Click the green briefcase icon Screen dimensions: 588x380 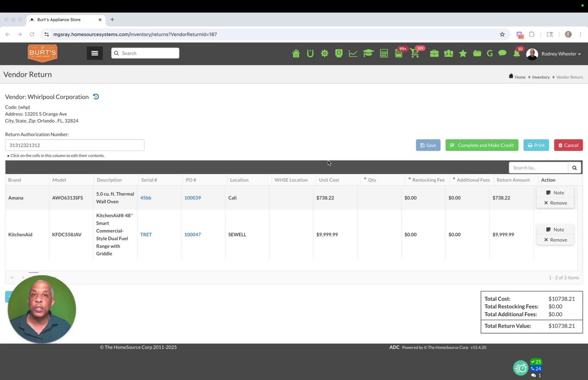(x=434, y=54)
